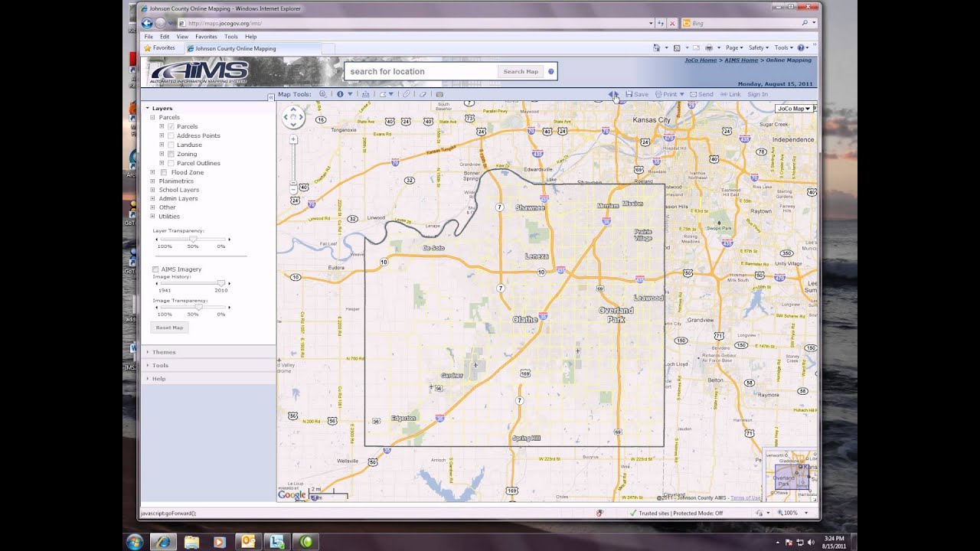Viewport: 980px width, 551px height.
Task: Open Internet Explorer from the taskbar
Action: [x=163, y=542]
